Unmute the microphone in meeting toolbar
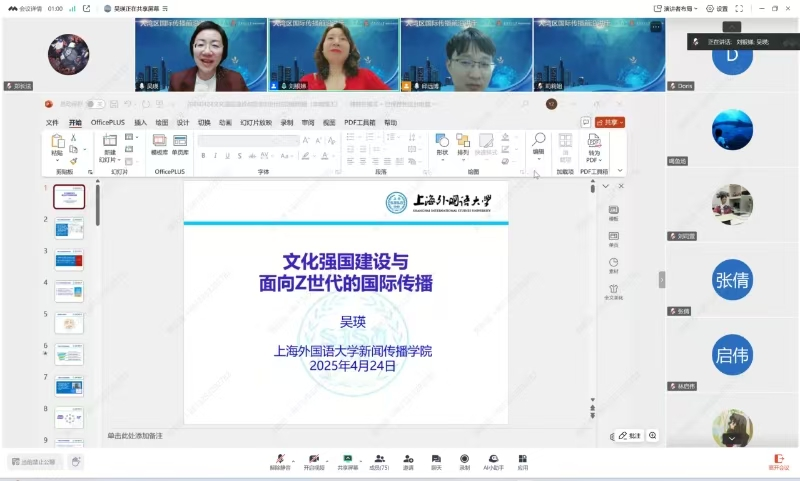This screenshot has height=481, width=800. tap(279, 459)
